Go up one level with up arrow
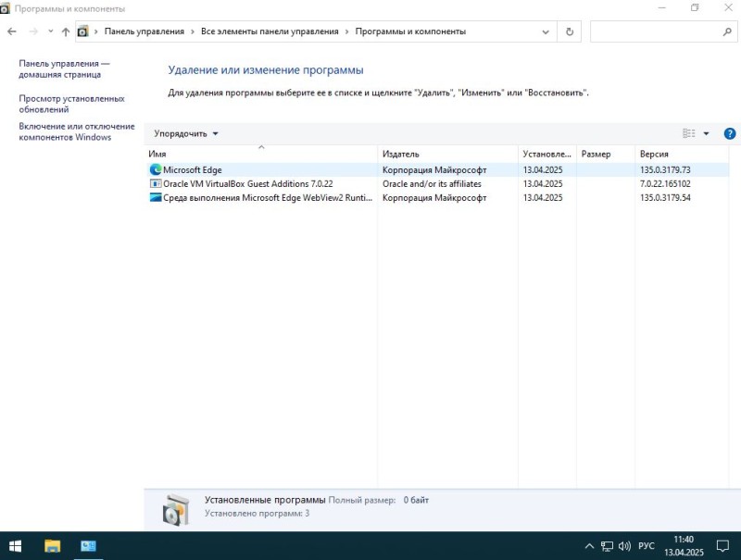Viewport: 741px width, 560px height. coord(65,31)
